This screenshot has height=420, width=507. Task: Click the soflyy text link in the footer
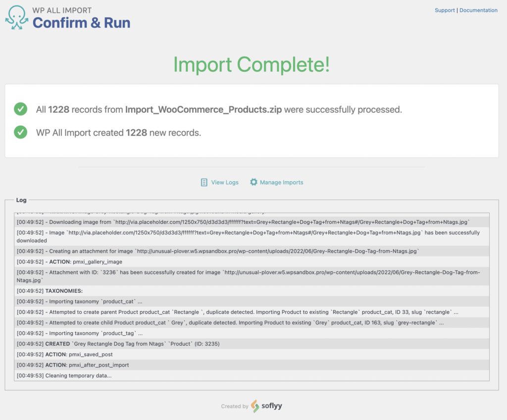[x=272, y=406]
